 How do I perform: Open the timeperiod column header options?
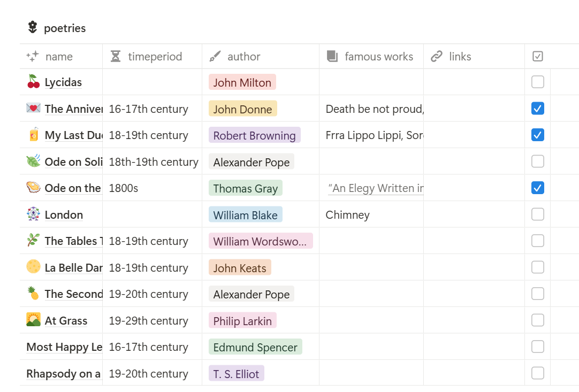[154, 57]
